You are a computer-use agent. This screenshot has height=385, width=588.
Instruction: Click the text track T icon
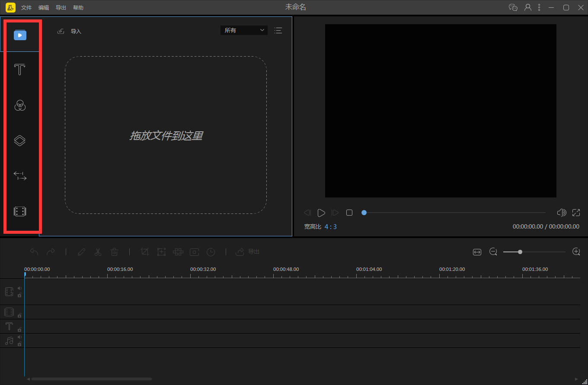coord(9,326)
